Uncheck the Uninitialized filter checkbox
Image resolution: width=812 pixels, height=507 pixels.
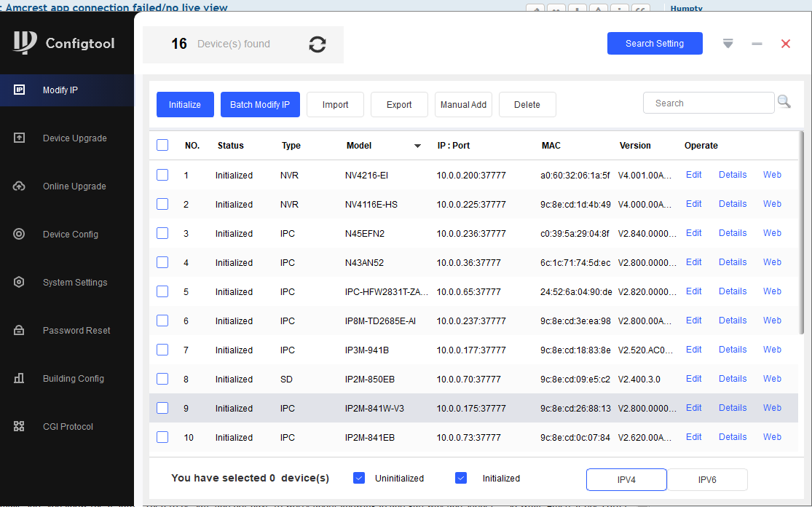(359, 478)
